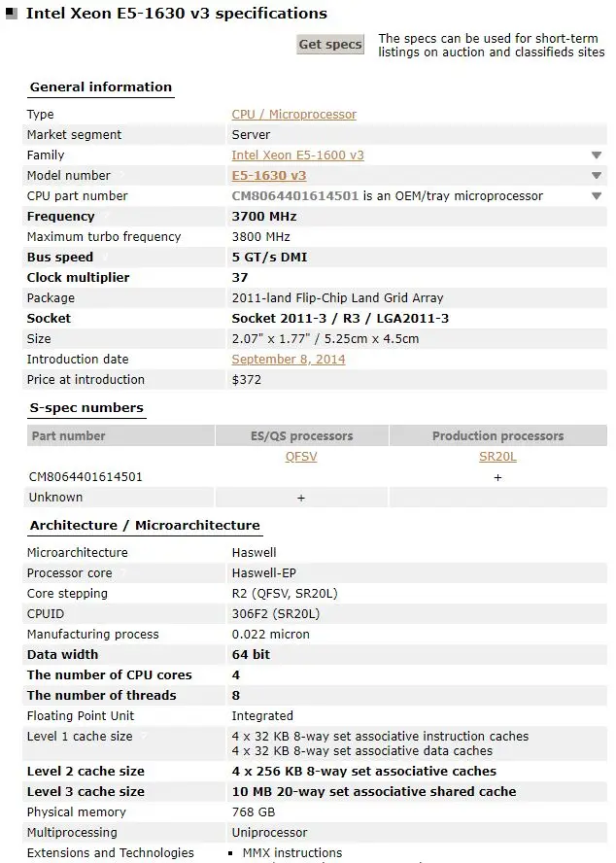616x863 pixels.
Task: Click the Get specs button
Action: click(x=330, y=44)
